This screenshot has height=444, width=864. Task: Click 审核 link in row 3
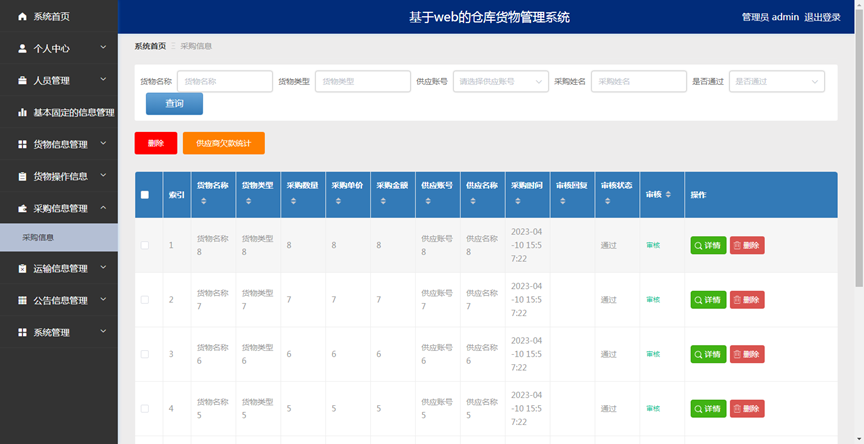point(653,354)
